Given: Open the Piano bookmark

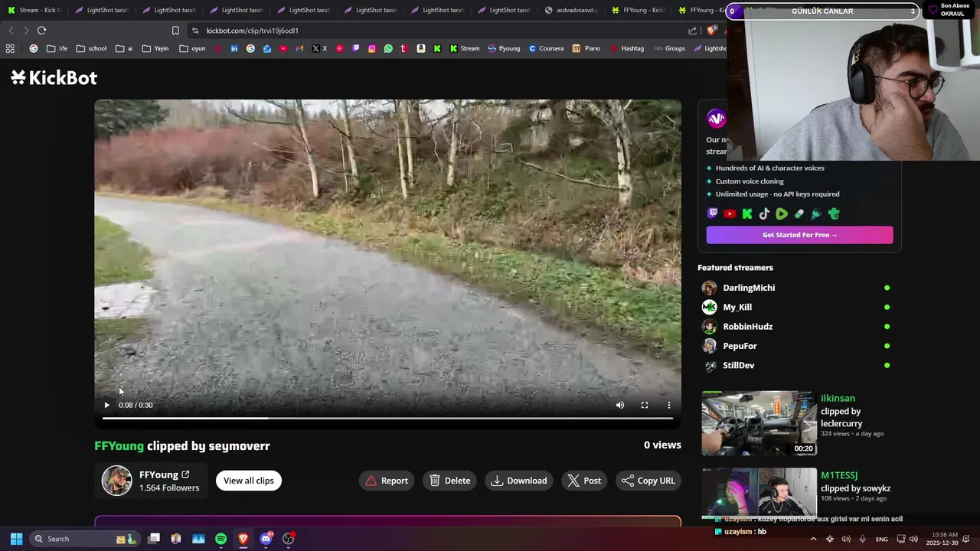Looking at the screenshot, I should click(586, 48).
